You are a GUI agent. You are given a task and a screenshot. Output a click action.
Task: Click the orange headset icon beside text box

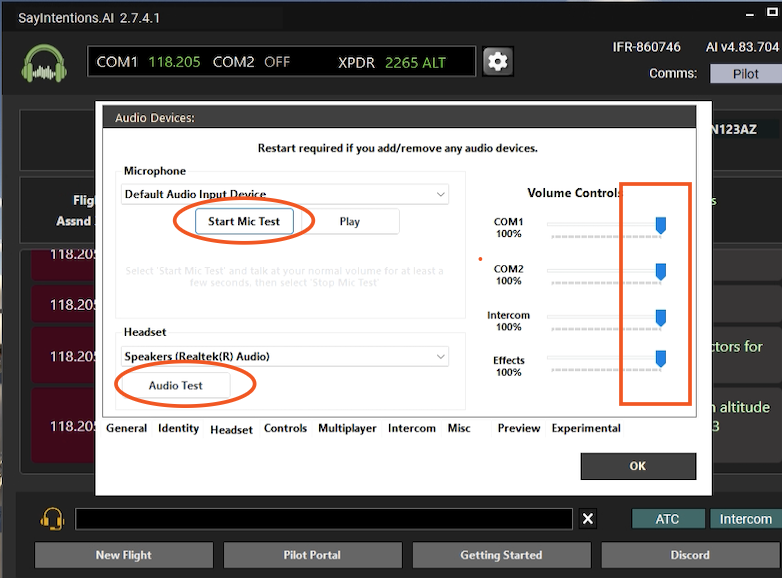(52, 519)
